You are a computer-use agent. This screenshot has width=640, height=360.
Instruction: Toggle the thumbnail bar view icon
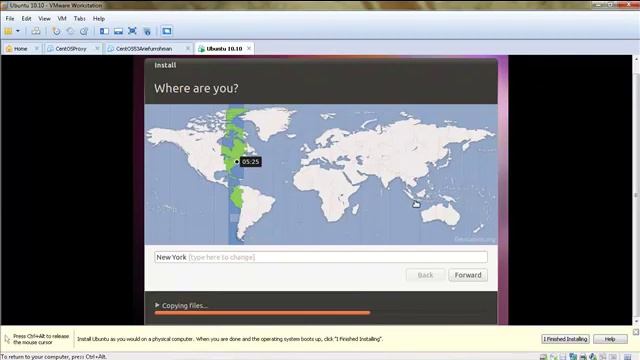click(x=118, y=31)
